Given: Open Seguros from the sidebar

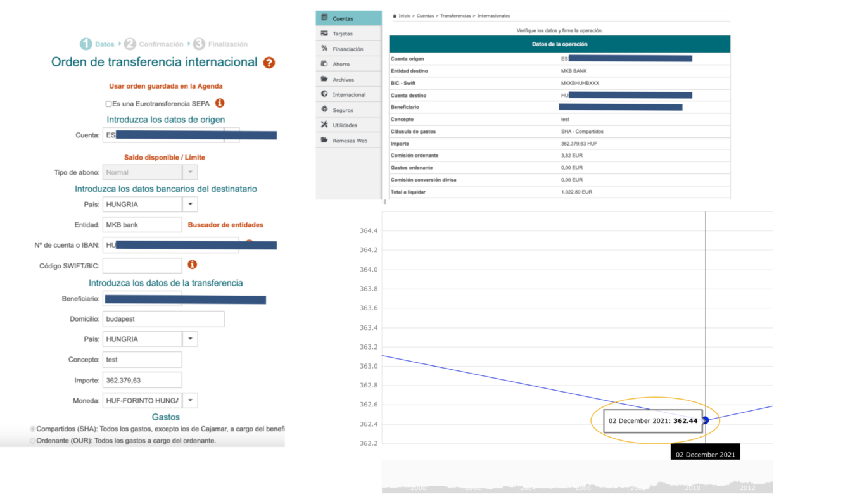Looking at the screenshot, I should click(x=343, y=110).
